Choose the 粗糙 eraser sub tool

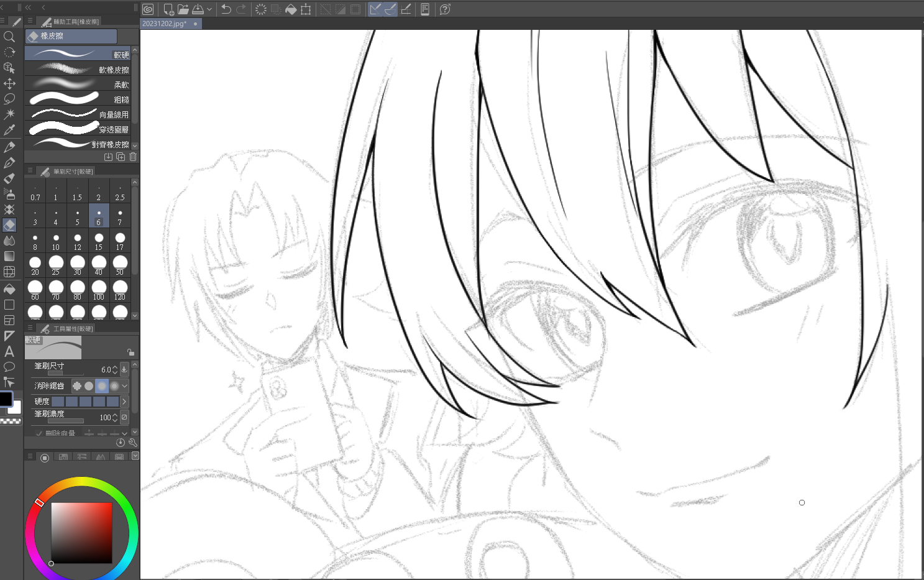pyautogui.click(x=78, y=99)
